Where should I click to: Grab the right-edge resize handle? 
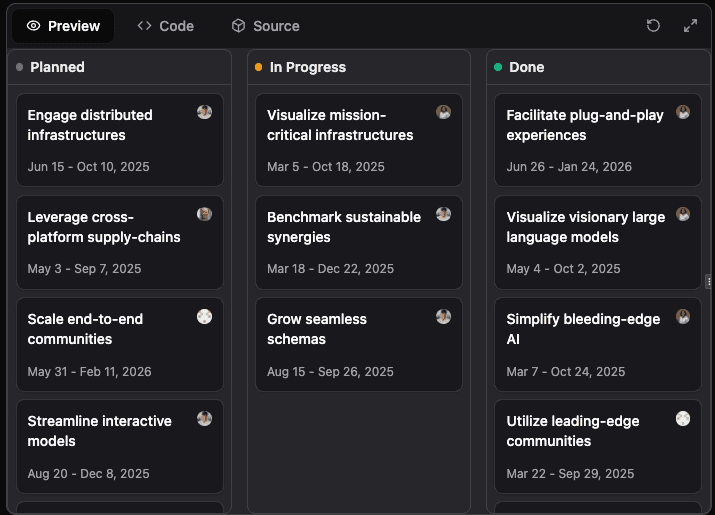click(709, 281)
